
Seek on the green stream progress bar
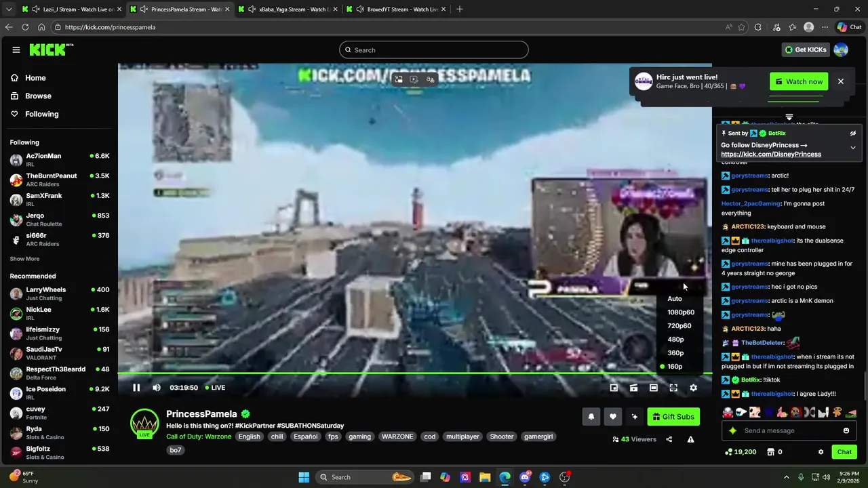[415, 373]
